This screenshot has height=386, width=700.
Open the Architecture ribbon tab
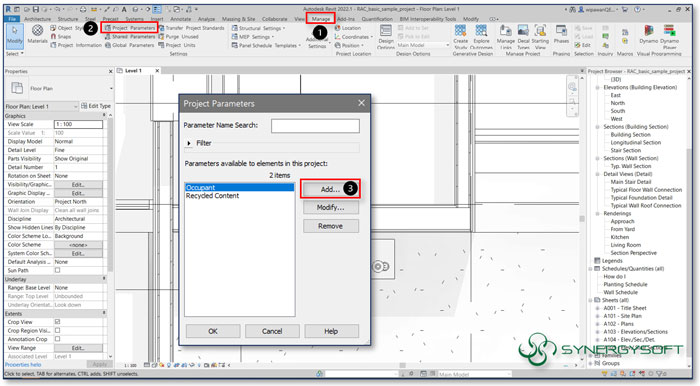38,19
